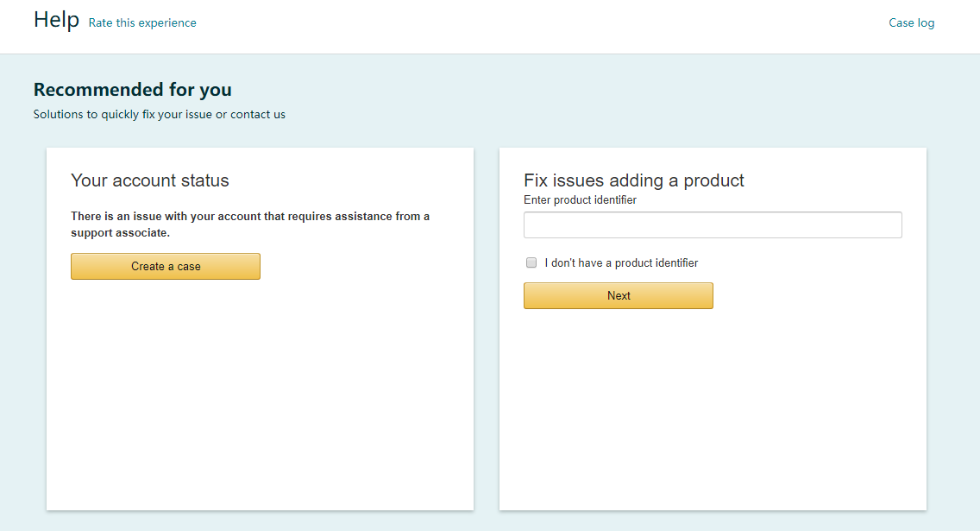Viewport: 980px width, 531px height.
Task: Click the "I don't have a product identifier" label
Action: coord(621,262)
